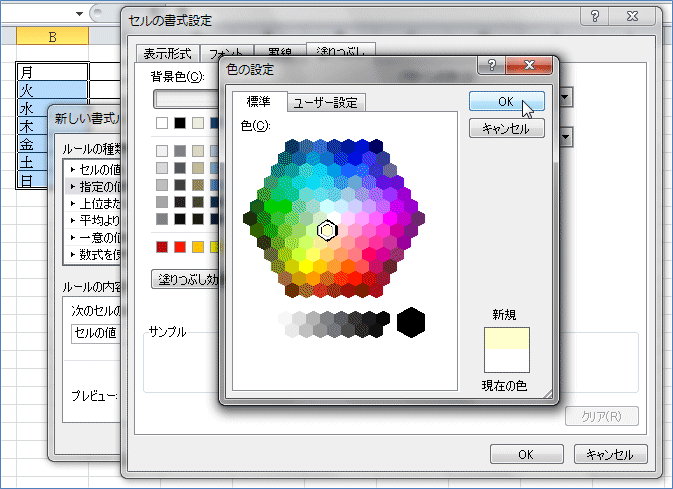Select the large black hexagon swatch
This screenshot has height=489, width=673.
click(x=411, y=322)
